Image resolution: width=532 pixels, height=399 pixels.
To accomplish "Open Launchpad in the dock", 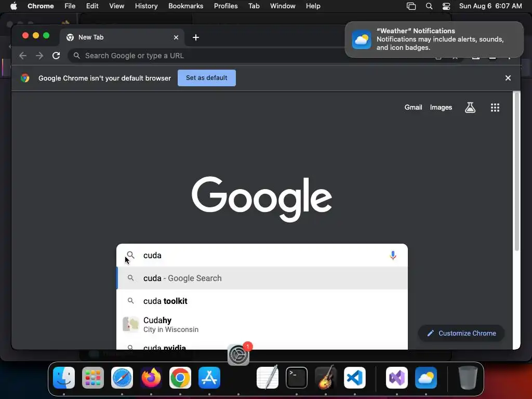I will (x=93, y=378).
